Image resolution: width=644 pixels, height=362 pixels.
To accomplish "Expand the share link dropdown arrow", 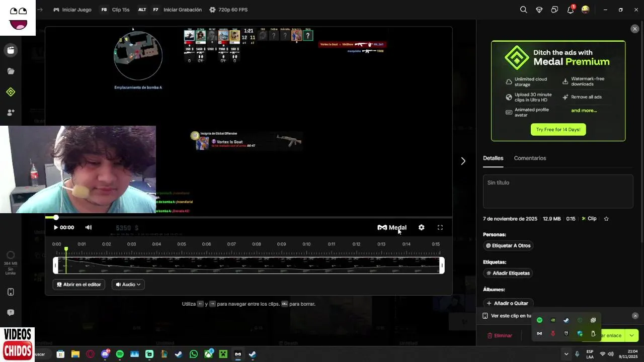I will click(x=632, y=335).
